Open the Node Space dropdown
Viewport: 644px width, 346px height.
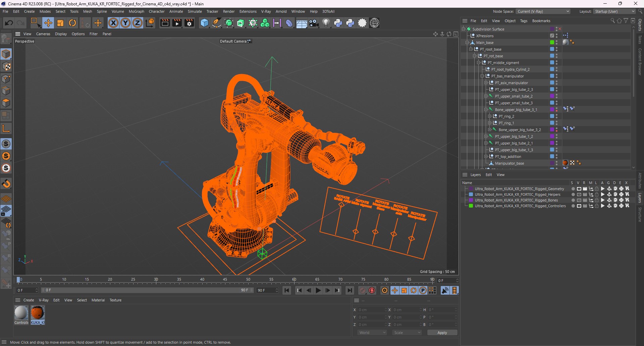click(543, 11)
